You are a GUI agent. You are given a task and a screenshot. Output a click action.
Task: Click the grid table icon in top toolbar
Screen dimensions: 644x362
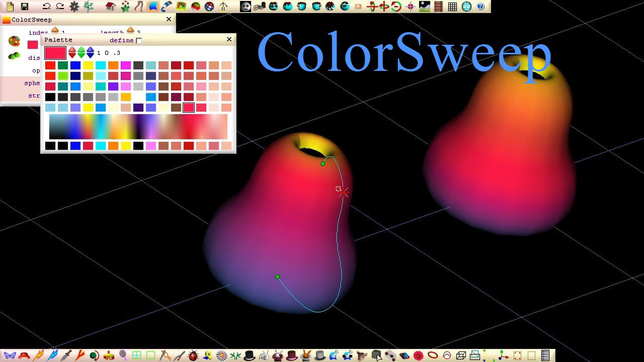tap(452, 7)
